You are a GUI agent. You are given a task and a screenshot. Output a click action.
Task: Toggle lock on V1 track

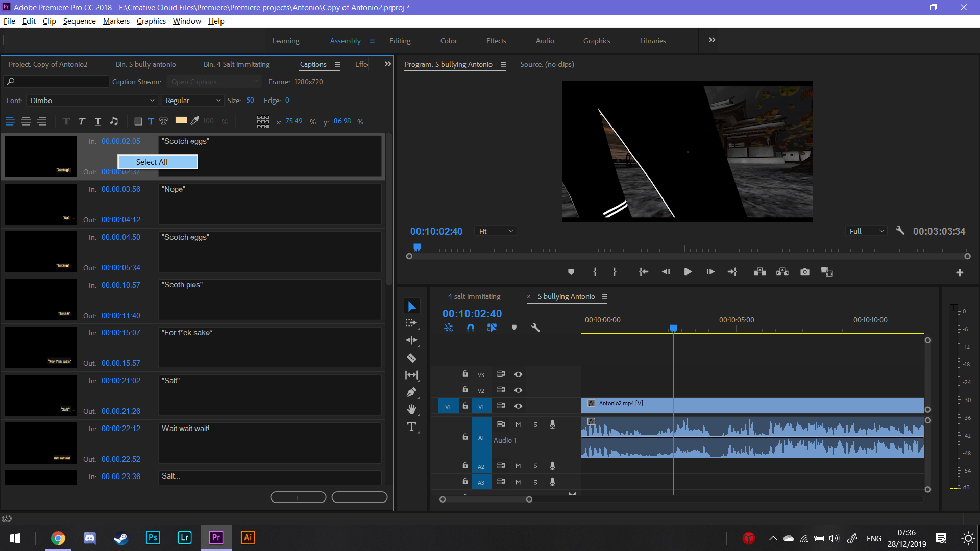pos(465,406)
